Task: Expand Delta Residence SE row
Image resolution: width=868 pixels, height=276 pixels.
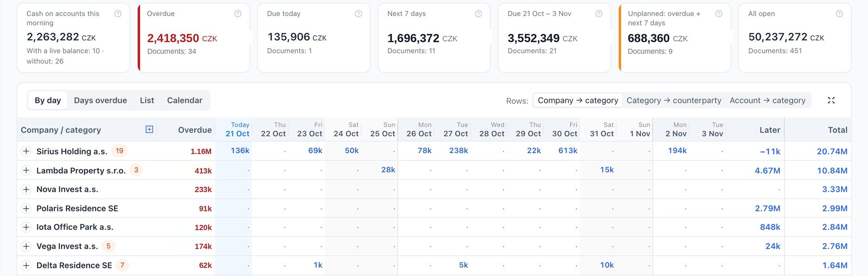Action: point(27,265)
